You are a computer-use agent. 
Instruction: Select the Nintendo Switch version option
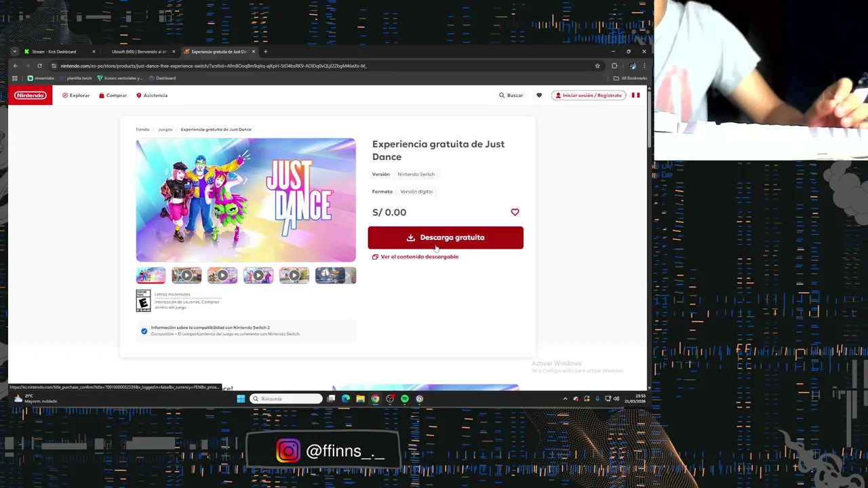(416, 174)
